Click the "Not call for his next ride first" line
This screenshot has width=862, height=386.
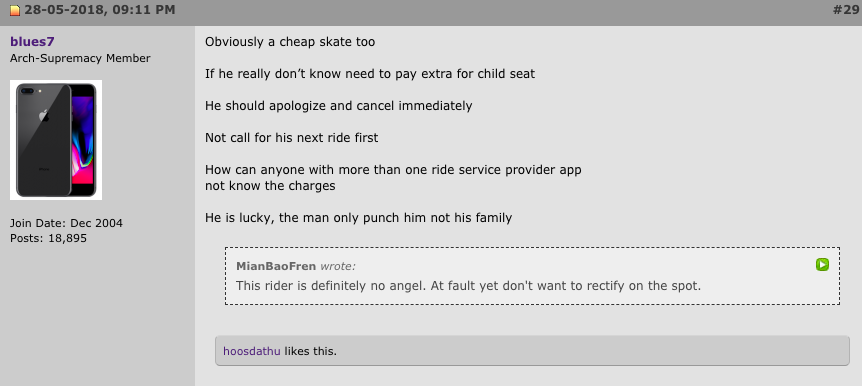click(291, 137)
